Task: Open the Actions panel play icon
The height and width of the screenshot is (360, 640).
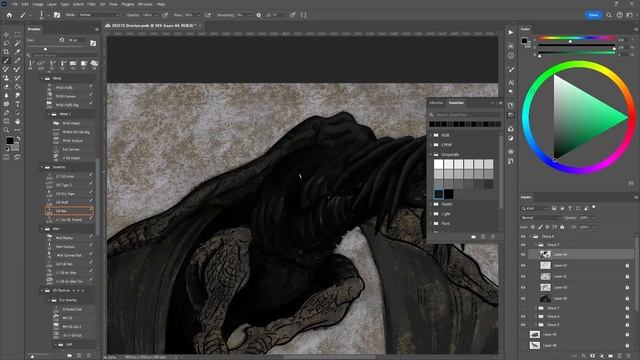Action: [x=511, y=32]
